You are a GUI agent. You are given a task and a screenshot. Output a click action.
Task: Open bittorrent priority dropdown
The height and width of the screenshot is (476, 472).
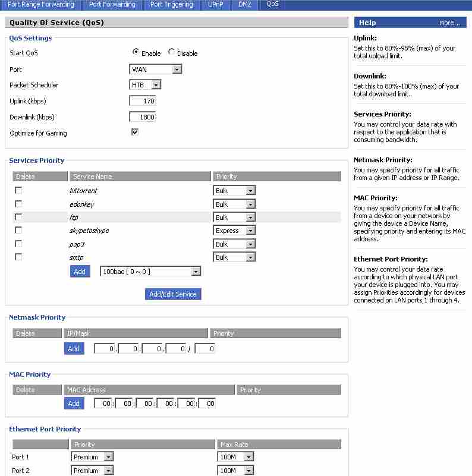click(234, 191)
